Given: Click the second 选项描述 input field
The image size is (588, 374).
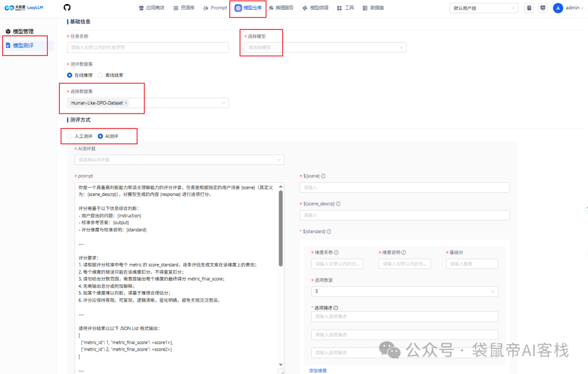Looking at the screenshot, I should point(405,335).
